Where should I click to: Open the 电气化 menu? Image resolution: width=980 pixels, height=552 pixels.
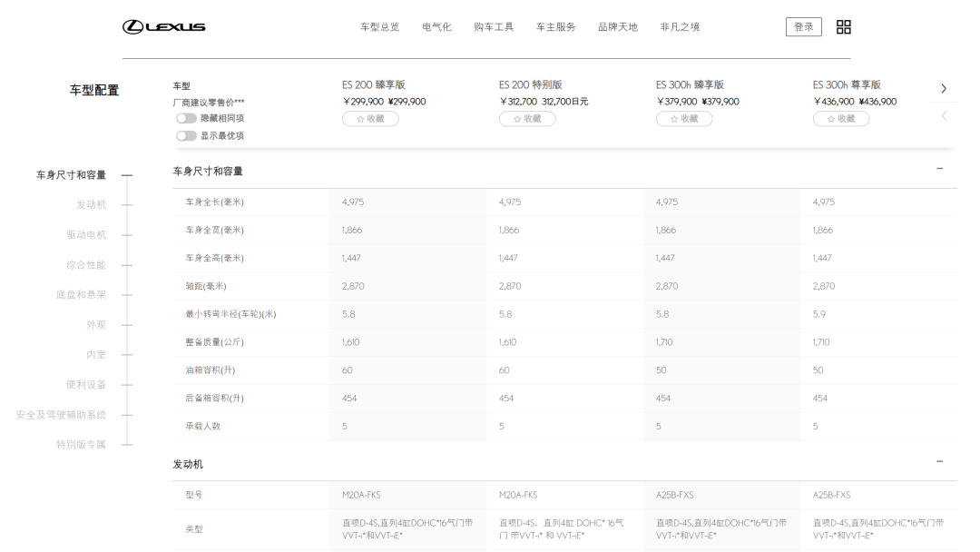click(x=436, y=27)
